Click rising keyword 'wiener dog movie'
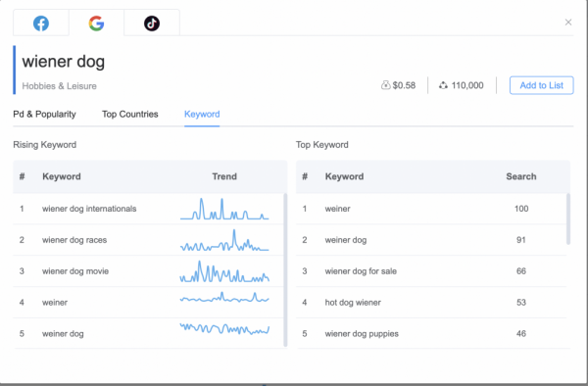Screen dimensions: 588x386 (75, 271)
